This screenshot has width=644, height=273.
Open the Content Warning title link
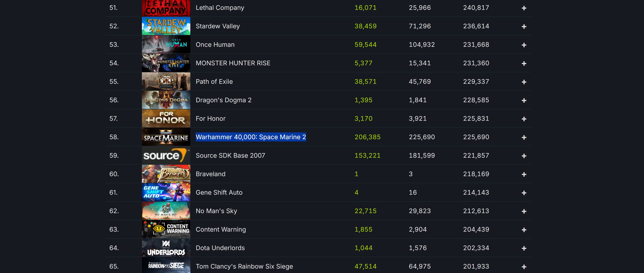tap(221, 230)
